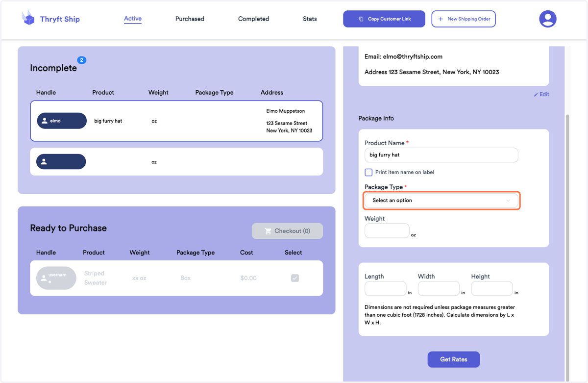Image resolution: width=588 pixels, height=383 pixels.
Task: Click the blank handle pill in second incomplete row
Action: click(x=61, y=161)
